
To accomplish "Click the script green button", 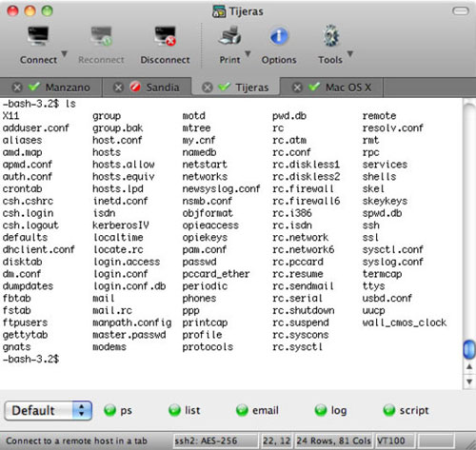I will tap(406, 410).
